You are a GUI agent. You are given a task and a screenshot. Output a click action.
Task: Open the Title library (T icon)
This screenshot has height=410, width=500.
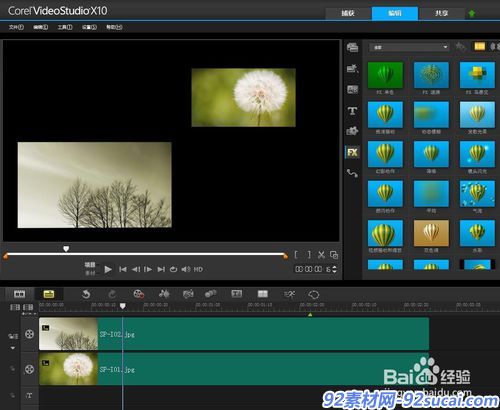pyautogui.click(x=352, y=111)
